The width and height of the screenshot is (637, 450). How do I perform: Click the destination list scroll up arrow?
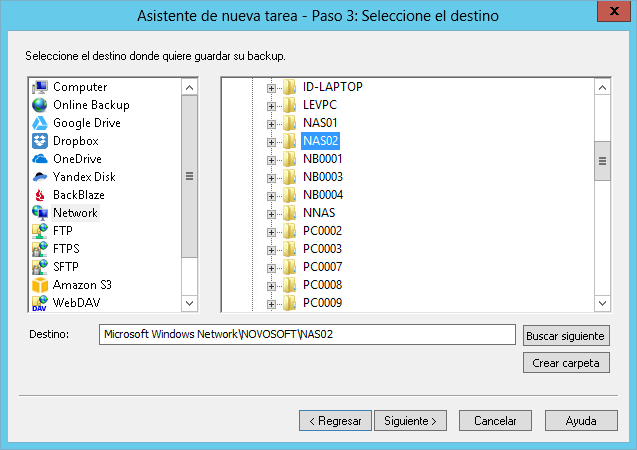(x=189, y=87)
